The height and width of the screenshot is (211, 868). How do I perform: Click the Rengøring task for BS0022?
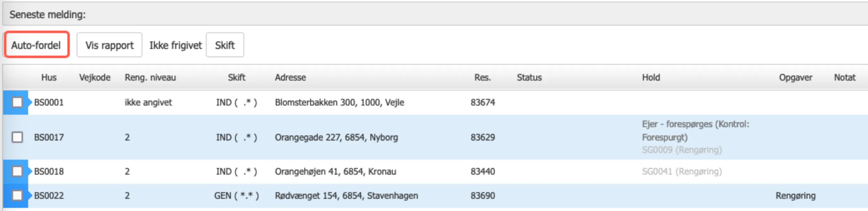click(x=795, y=196)
